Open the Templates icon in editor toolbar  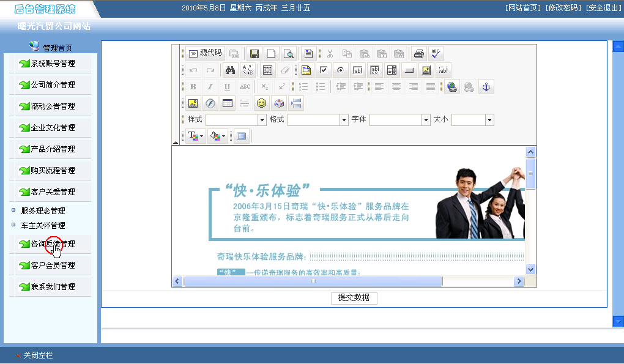(308, 53)
